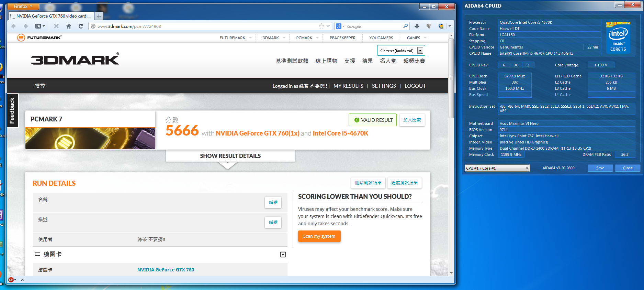Screen dimensions: 644x290
Task: Click 隱藏測試結果 hide result button
Action: (404, 183)
